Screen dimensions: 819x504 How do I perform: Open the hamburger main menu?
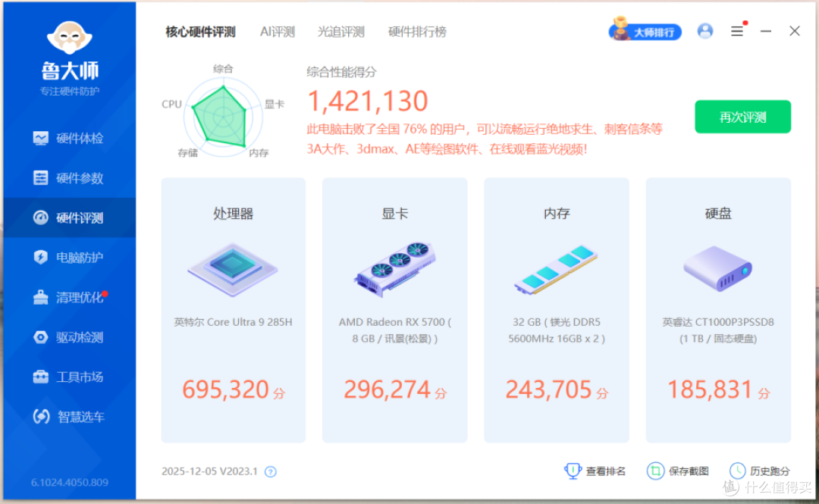[x=737, y=31]
